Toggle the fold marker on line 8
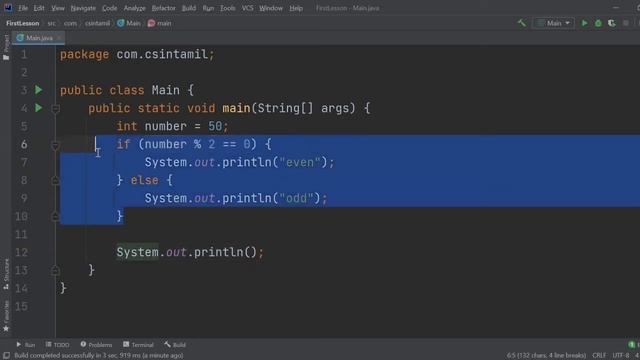Image resolution: width=640 pixels, height=360 pixels. click(56, 180)
